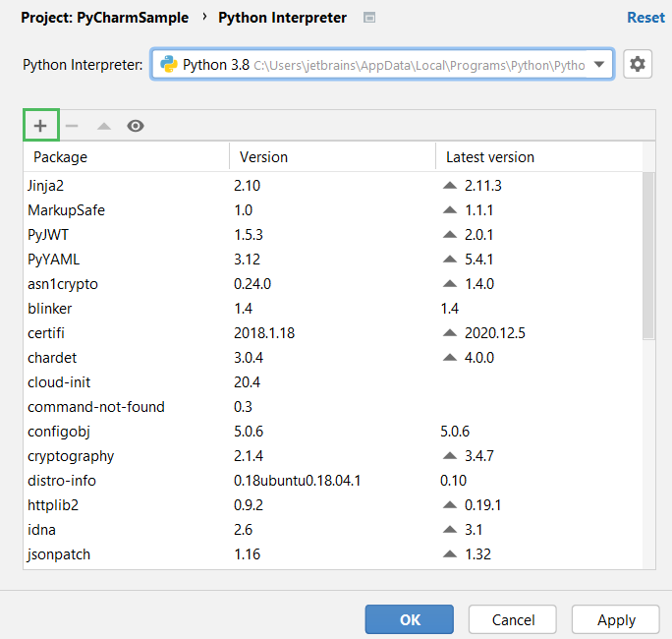Click the minus uninstall package icon

(x=72, y=126)
